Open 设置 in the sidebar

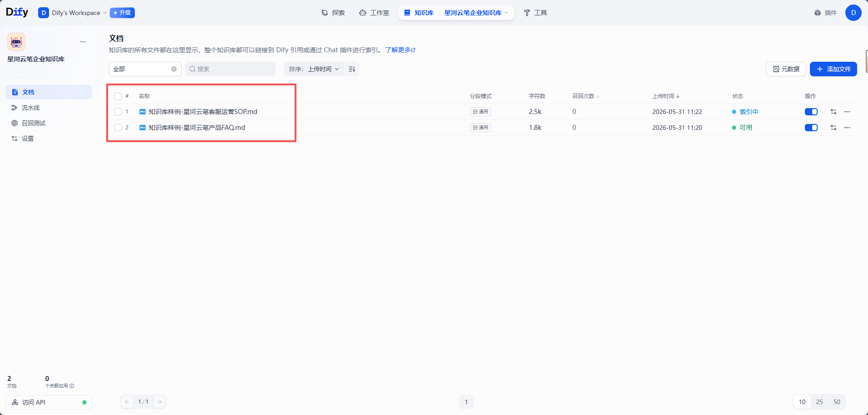click(x=49, y=138)
